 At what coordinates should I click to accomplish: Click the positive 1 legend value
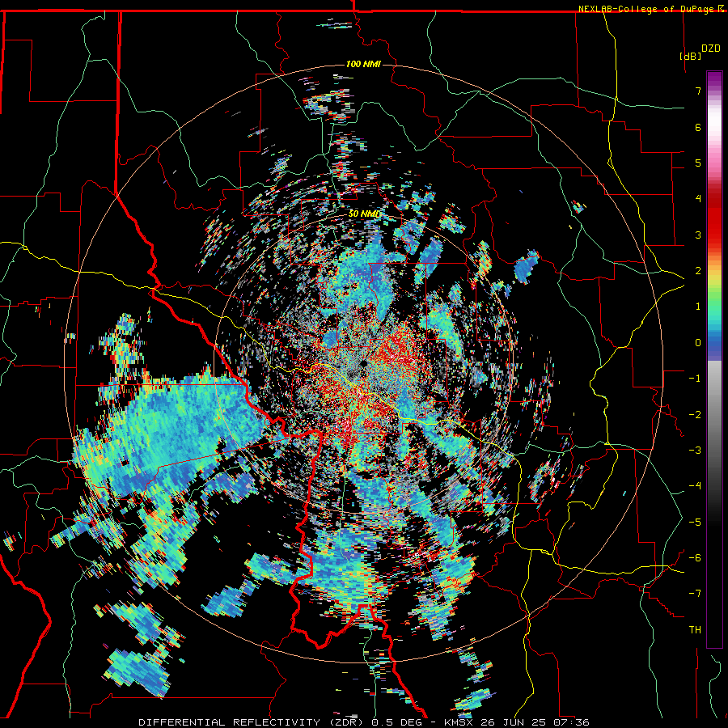tap(698, 307)
